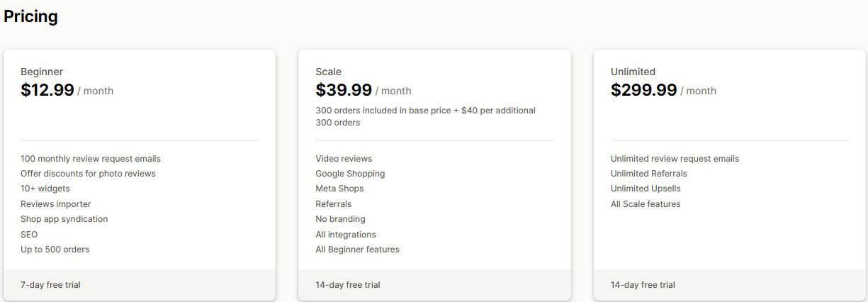
Task: Click 'Unlimited review request emails' feature
Action: click(675, 159)
